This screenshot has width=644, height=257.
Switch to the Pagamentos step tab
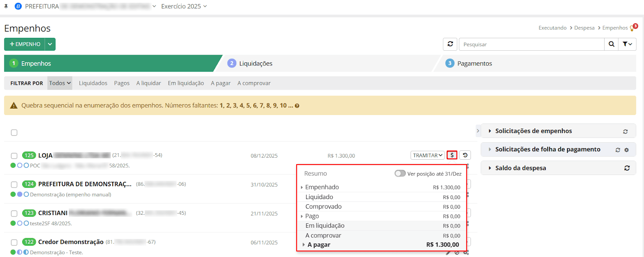click(474, 64)
